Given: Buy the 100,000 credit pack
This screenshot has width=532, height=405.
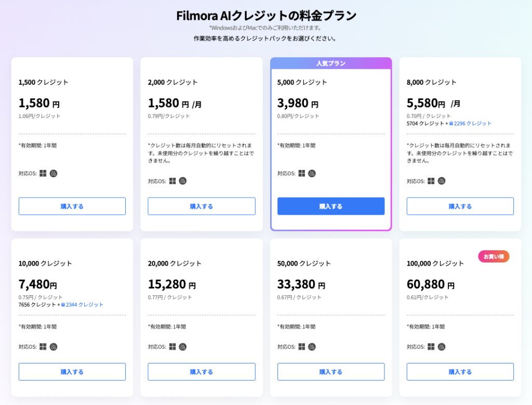Looking at the screenshot, I should point(460,372).
